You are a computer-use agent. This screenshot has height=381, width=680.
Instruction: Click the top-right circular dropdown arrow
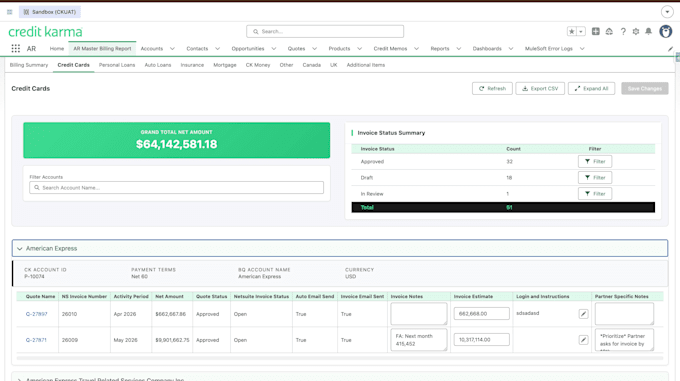coord(667,12)
